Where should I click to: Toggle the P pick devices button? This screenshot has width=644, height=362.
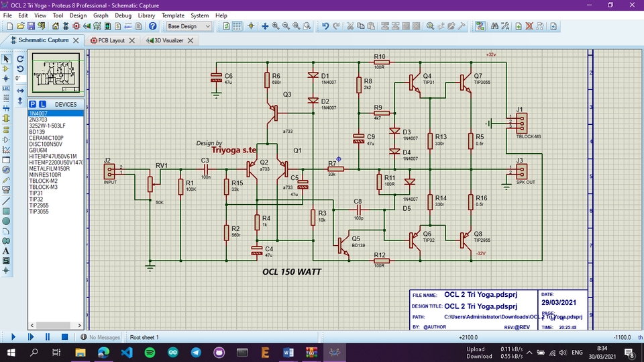pyautogui.click(x=32, y=104)
